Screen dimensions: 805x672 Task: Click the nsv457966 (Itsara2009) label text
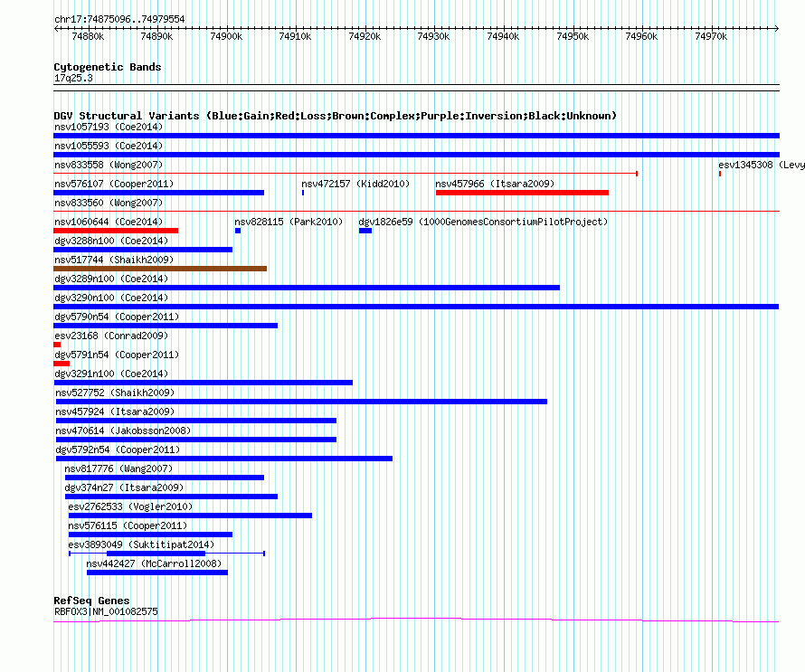pos(495,184)
